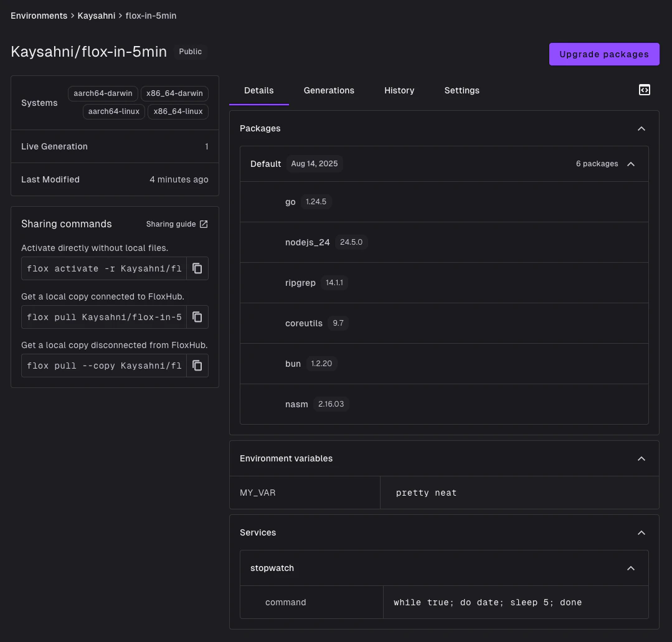Click the stopwatch command value text
The width and height of the screenshot is (672, 642).
point(487,603)
